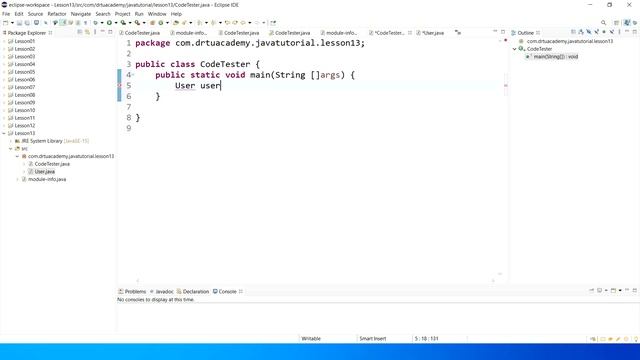640x360 pixels.
Task: Click the cursor position 5 : 18 : 131
Action: pos(427,339)
